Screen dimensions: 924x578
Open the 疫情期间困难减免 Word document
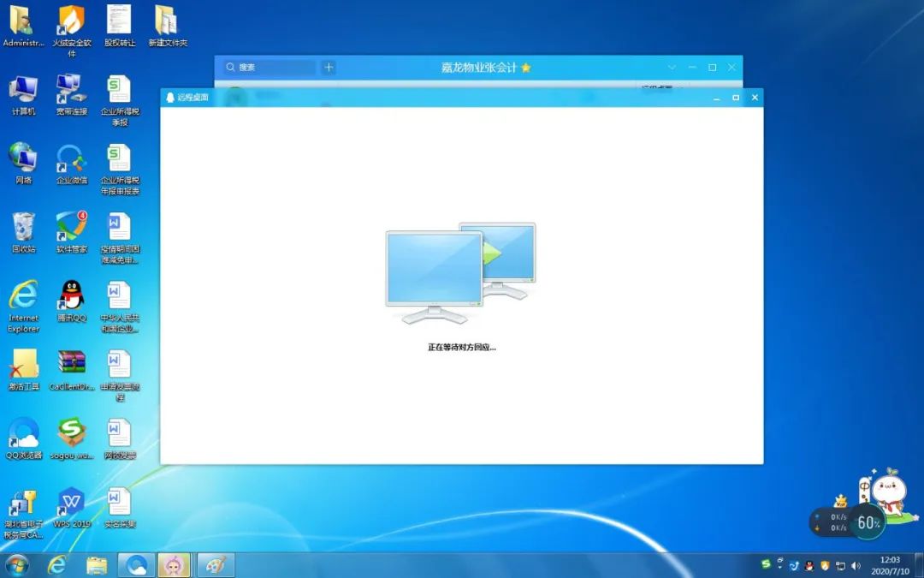[120, 238]
